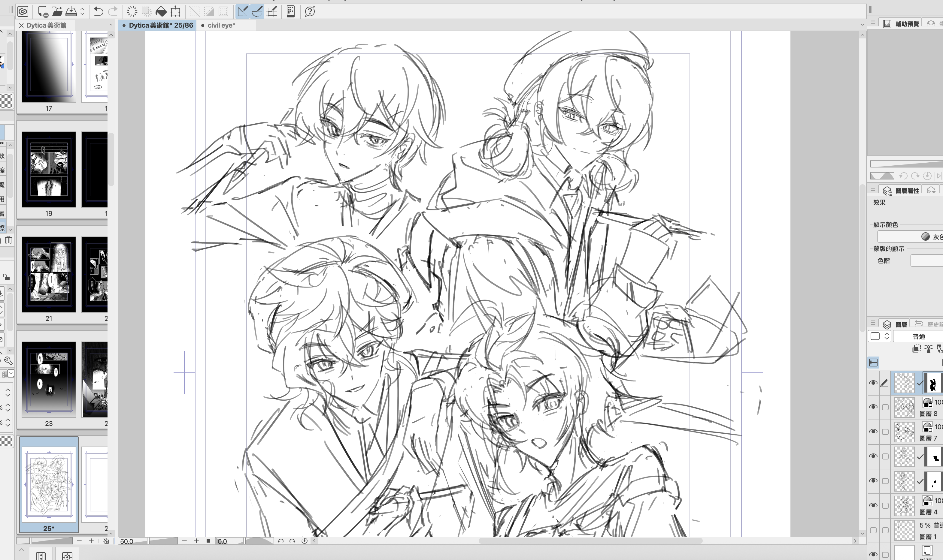Open CLIP STUDIO launcher icon
The image size is (943, 560).
pos(23,11)
